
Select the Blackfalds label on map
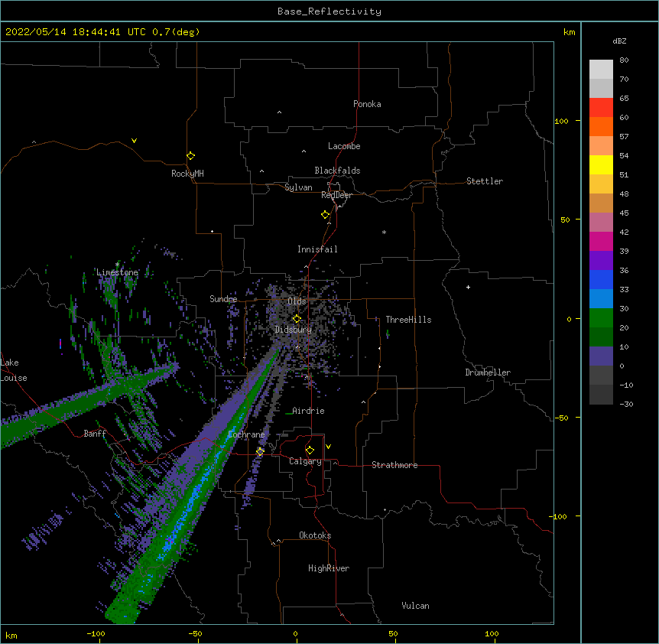click(337, 171)
